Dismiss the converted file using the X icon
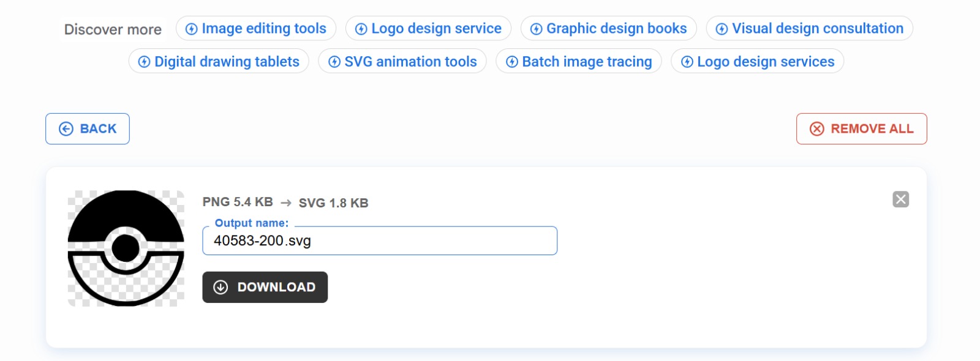980x361 pixels. tap(900, 199)
